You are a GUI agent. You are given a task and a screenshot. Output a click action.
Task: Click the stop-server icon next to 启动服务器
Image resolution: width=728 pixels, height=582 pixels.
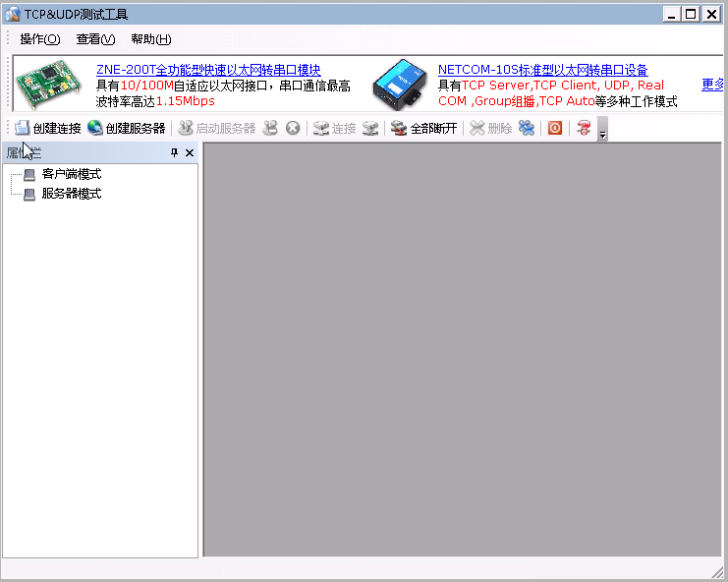point(270,128)
